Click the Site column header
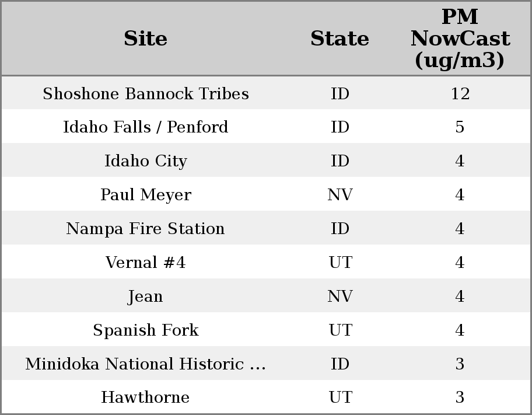Screen dimensions: 532x415 tap(145, 39)
